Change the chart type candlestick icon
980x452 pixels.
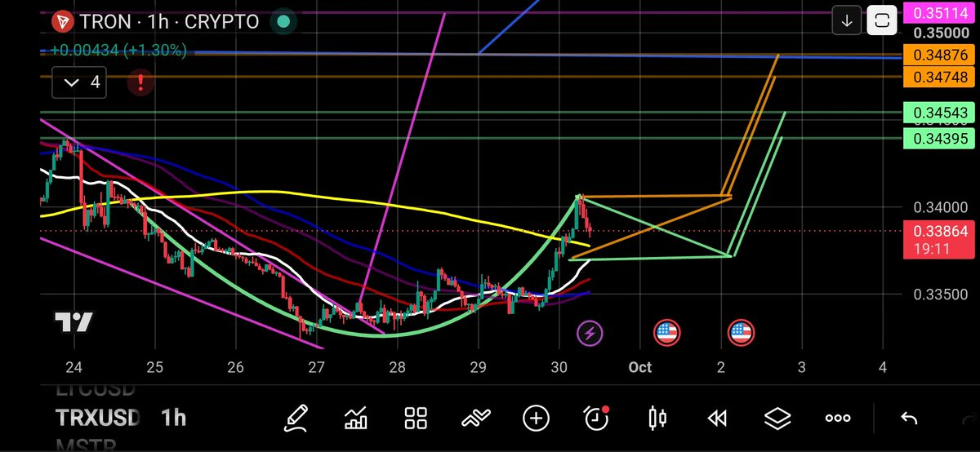(x=657, y=419)
